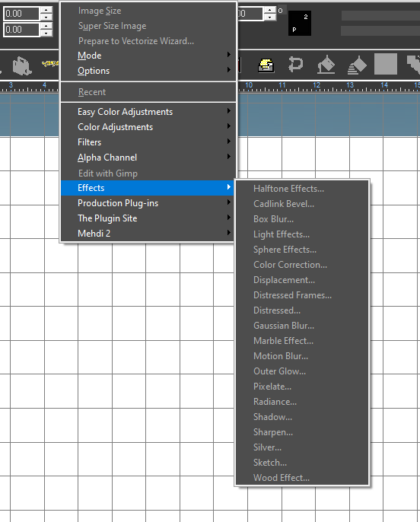Select Outer Glow effect
This screenshot has height=522, width=420.
coord(302,371)
